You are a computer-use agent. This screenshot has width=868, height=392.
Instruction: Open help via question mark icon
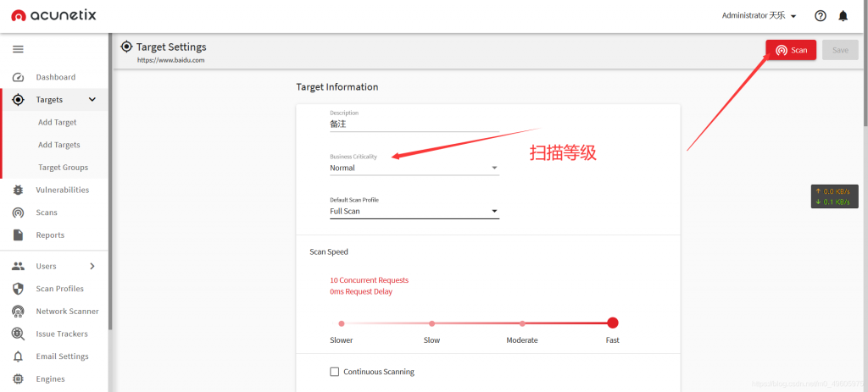pyautogui.click(x=821, y=16)
